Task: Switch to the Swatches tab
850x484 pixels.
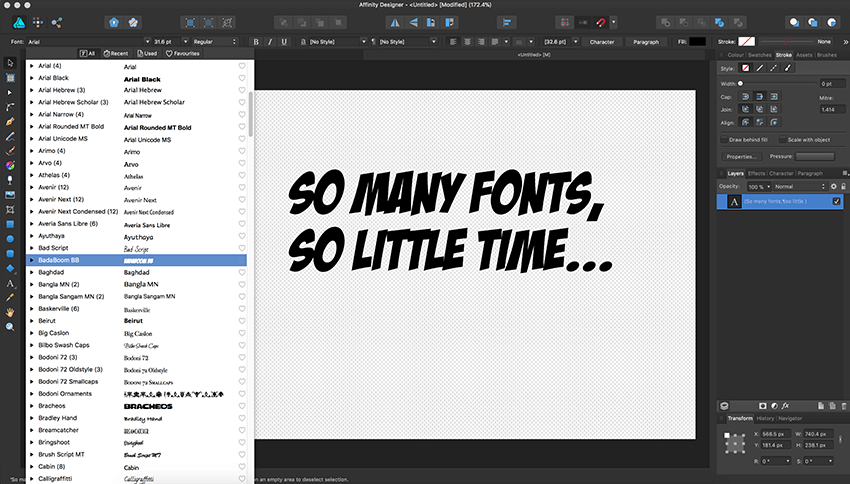Action: tap(759, 54)
